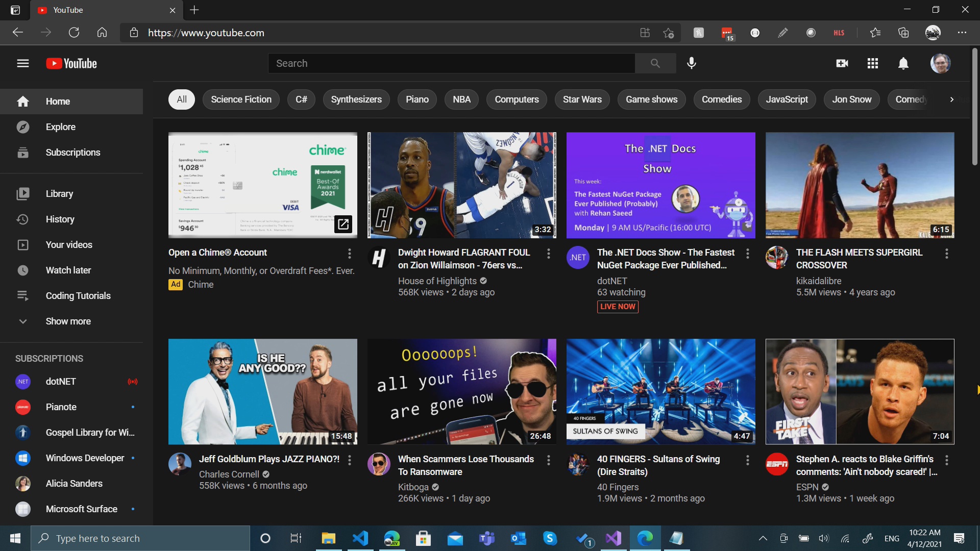Open Watch later in sidebar
The width and height of the screenshot is (980, 551).
(x=68, y=270)
